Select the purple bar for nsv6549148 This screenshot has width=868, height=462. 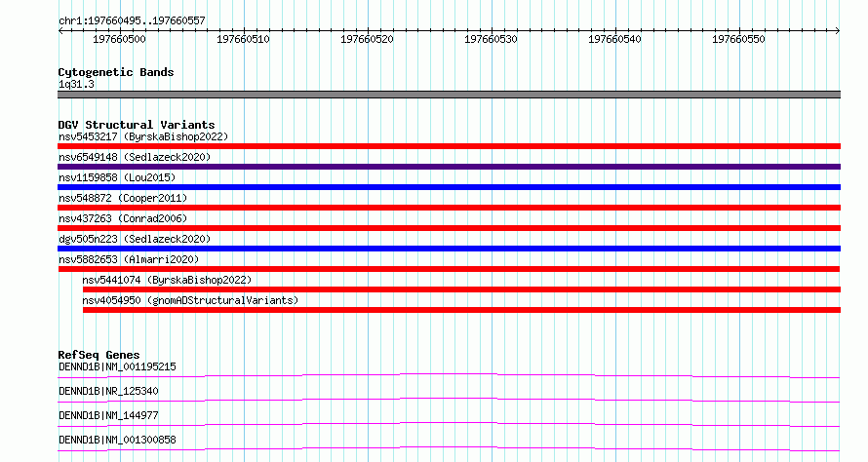point(449,167)
